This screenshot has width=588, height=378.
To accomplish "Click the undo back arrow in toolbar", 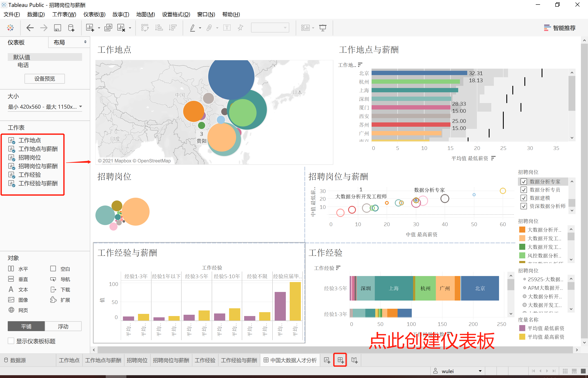I will pos(30,28).
